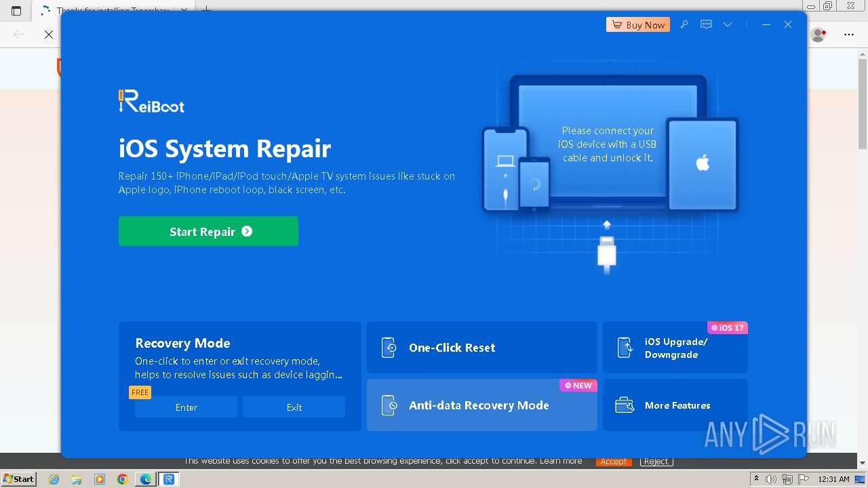
Task: Click the browser back arrow
Action: point(19,34)
